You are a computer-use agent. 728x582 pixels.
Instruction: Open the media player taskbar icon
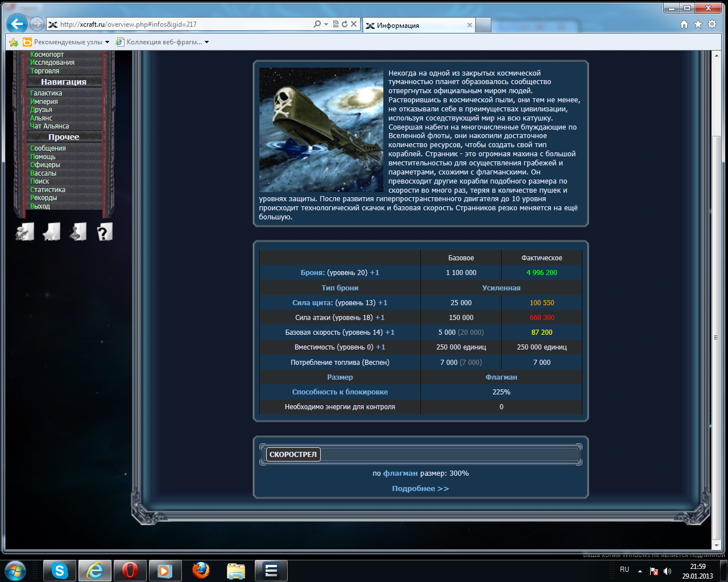click(165, 571)
